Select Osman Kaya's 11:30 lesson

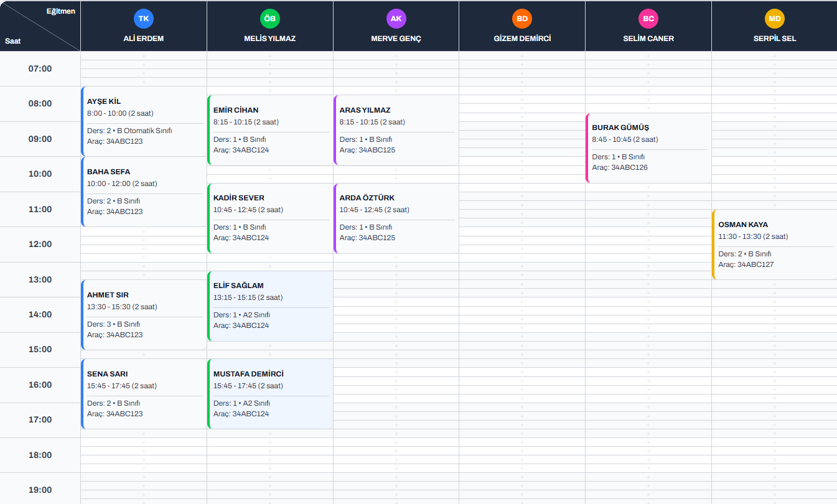click(775, 244)
